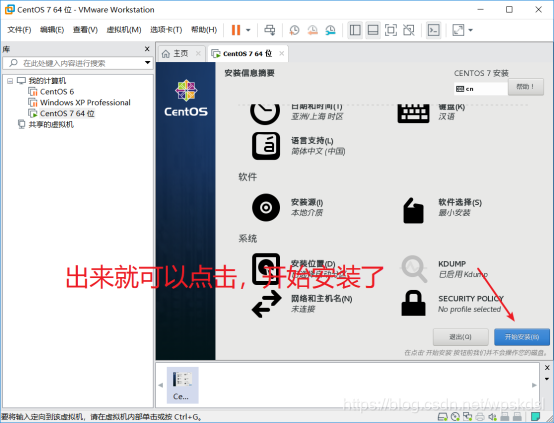The height and width of the screenshot is (423, 554).
Task: Open KDUMP magnifier icon
Action: pyautogui.click(x=414, y=269)
